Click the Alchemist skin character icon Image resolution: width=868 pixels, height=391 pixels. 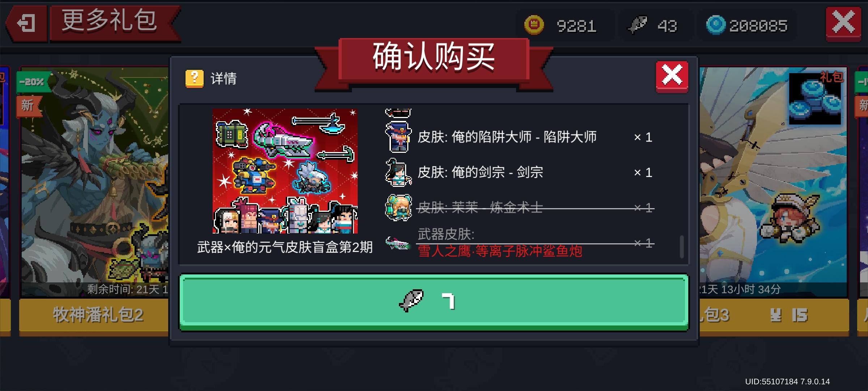coord(398,207)
